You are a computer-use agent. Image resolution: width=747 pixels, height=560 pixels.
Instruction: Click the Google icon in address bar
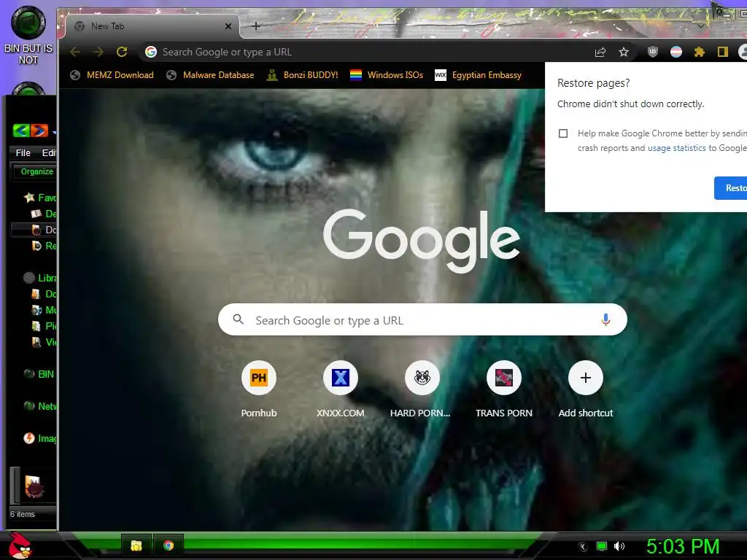pos(151,52)
